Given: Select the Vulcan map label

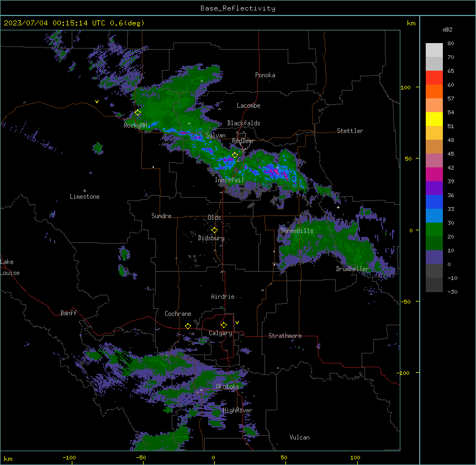Looking at the screenshot, I should (x=299, y=437).
